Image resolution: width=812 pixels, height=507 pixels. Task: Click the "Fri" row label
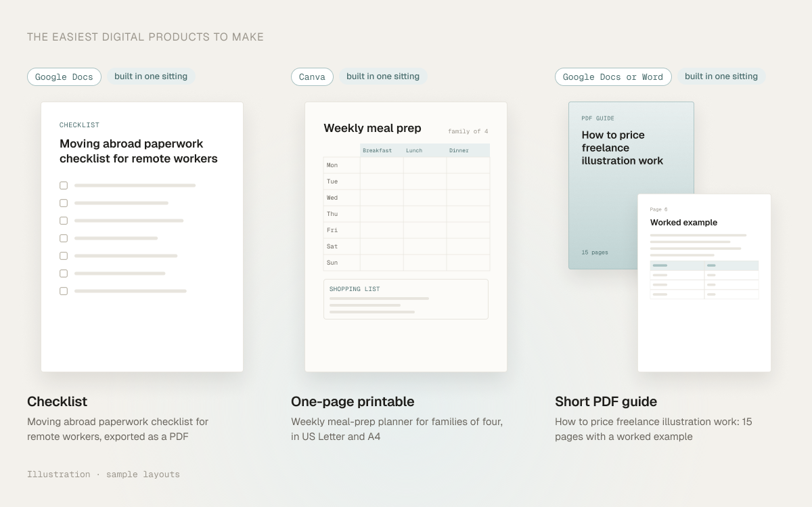click(x=332, y=230)
